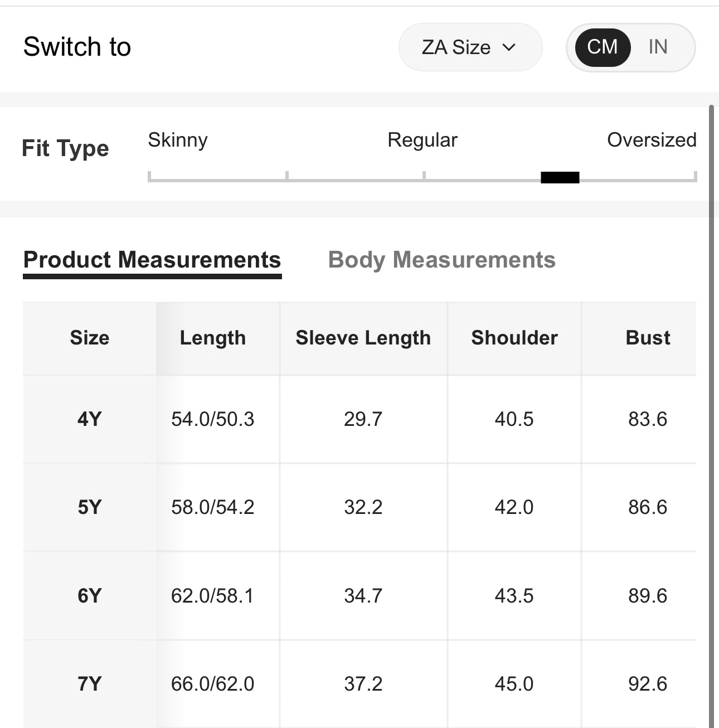Select the Skinny fit label
719x728 pixels.
coord(178,140)
